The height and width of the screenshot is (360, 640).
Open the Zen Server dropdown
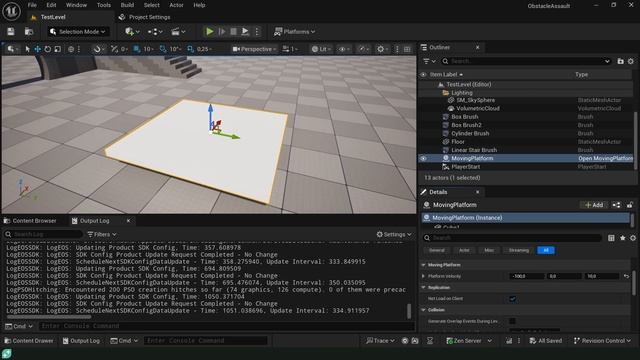point(469,340)
